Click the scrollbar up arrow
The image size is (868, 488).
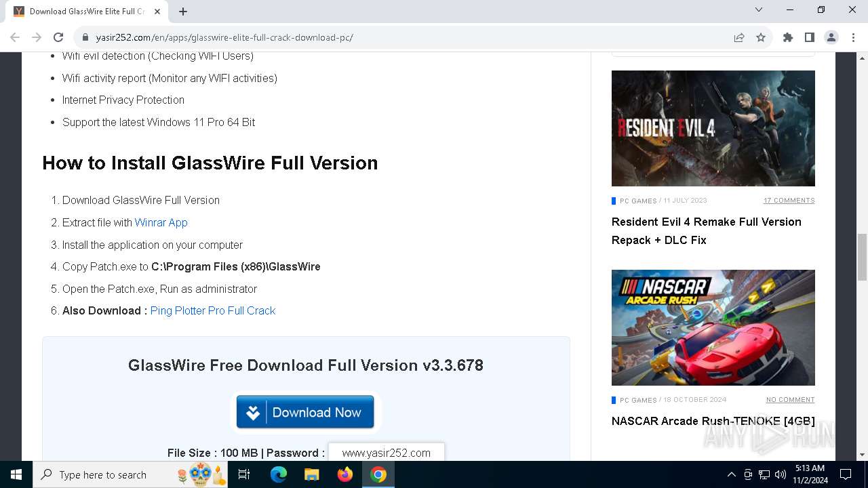[862, 57]
